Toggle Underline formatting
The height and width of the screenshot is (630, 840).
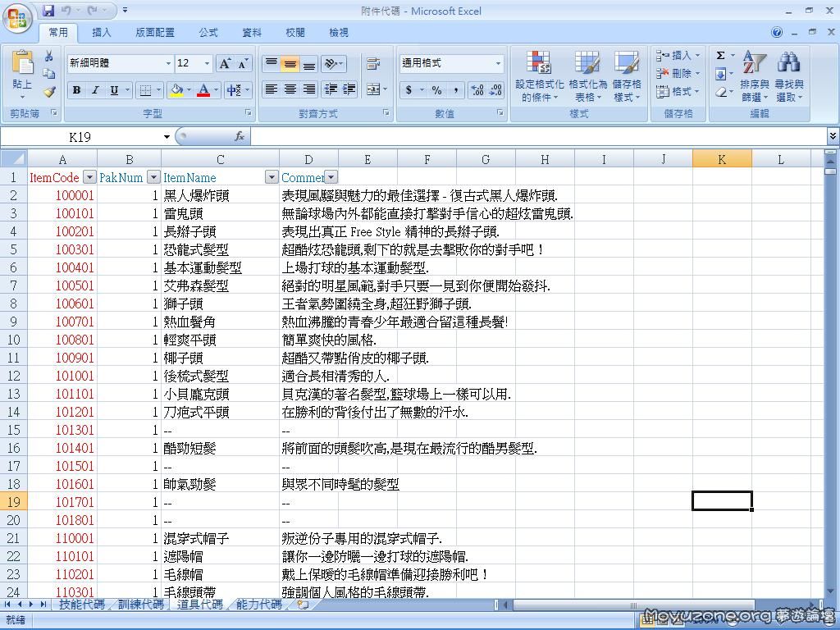point(113,90)
